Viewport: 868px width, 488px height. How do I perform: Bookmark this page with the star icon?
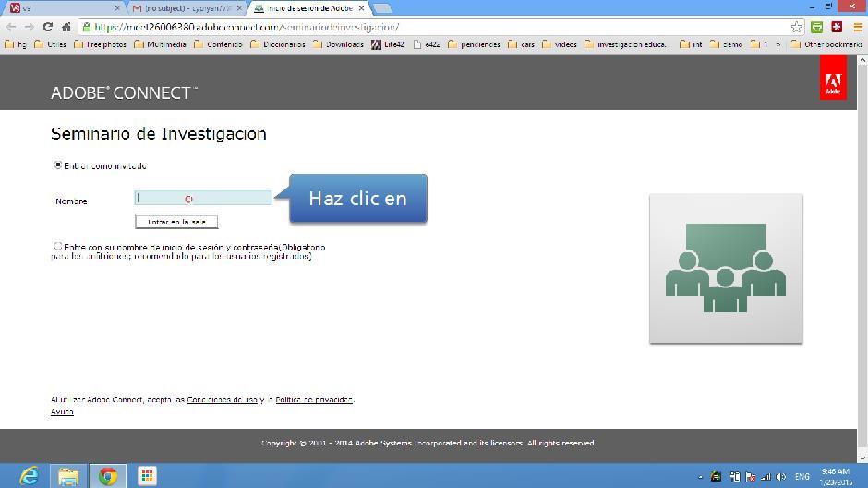[796, 27]
